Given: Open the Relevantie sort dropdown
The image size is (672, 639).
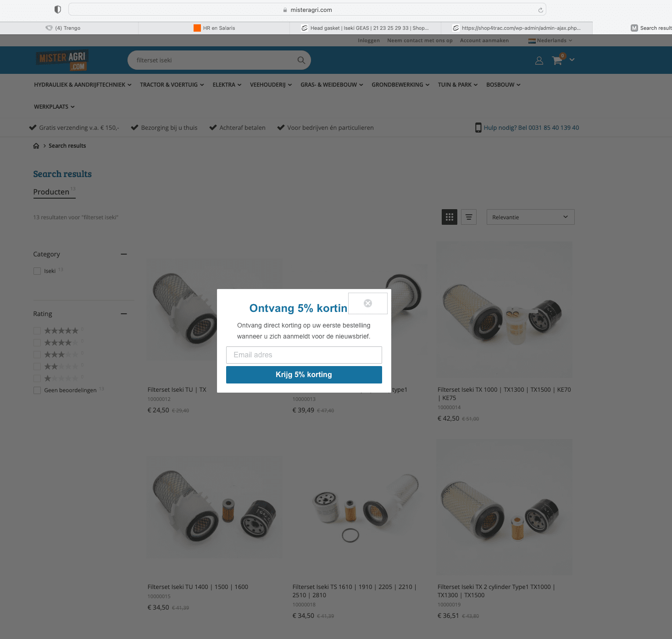Looking at the screenshot, I should tap(530, 217).
